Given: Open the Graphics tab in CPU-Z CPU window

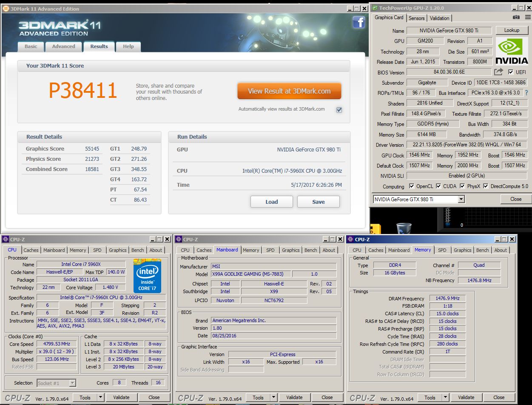Looking at the screenshot, I should click(x=117, y=250).
